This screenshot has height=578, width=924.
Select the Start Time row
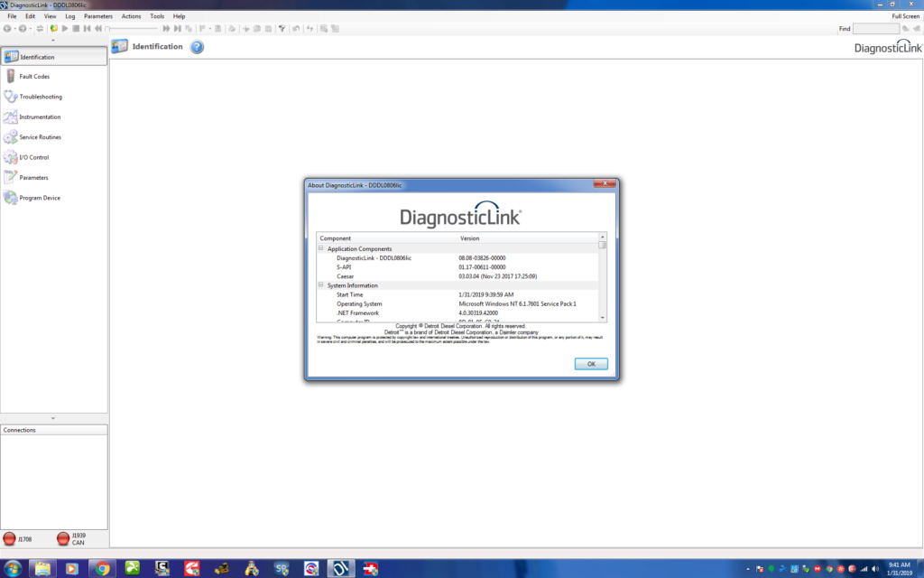pos(457,294)
